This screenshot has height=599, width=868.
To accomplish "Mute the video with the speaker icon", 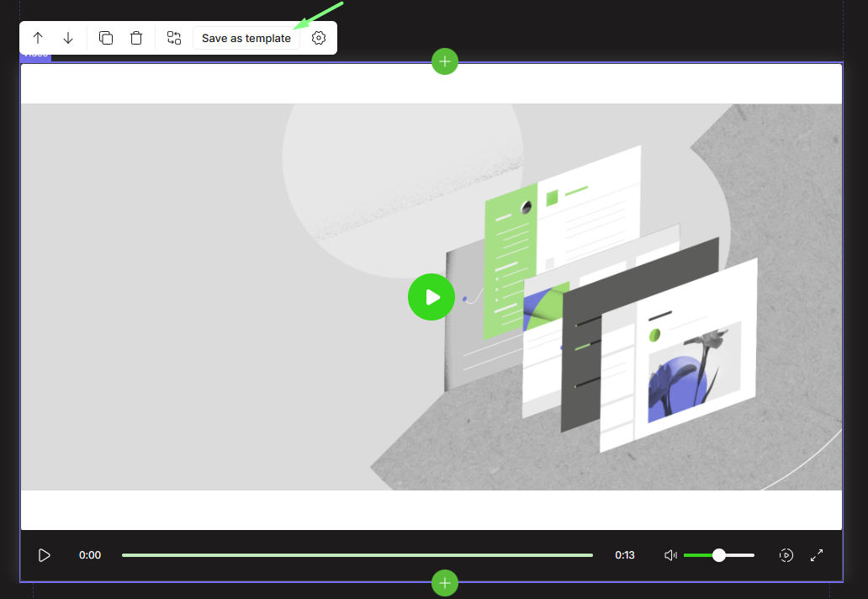I will [670, 555].
